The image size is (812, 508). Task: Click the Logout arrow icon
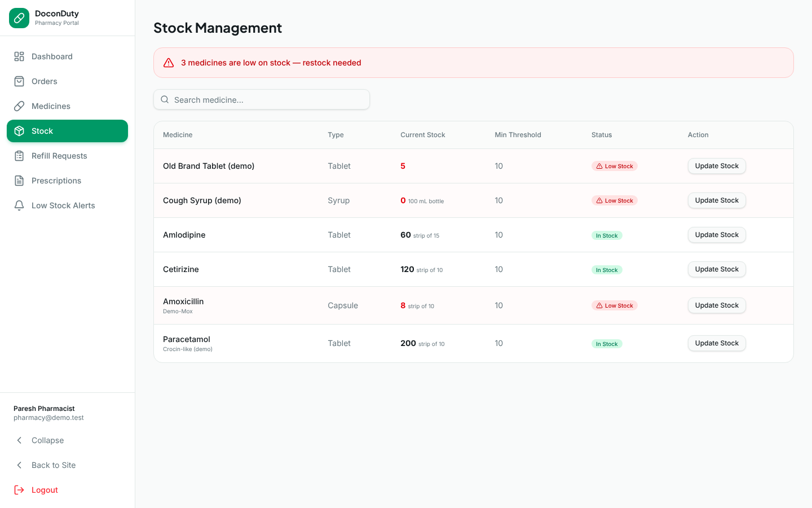[19, 490]
